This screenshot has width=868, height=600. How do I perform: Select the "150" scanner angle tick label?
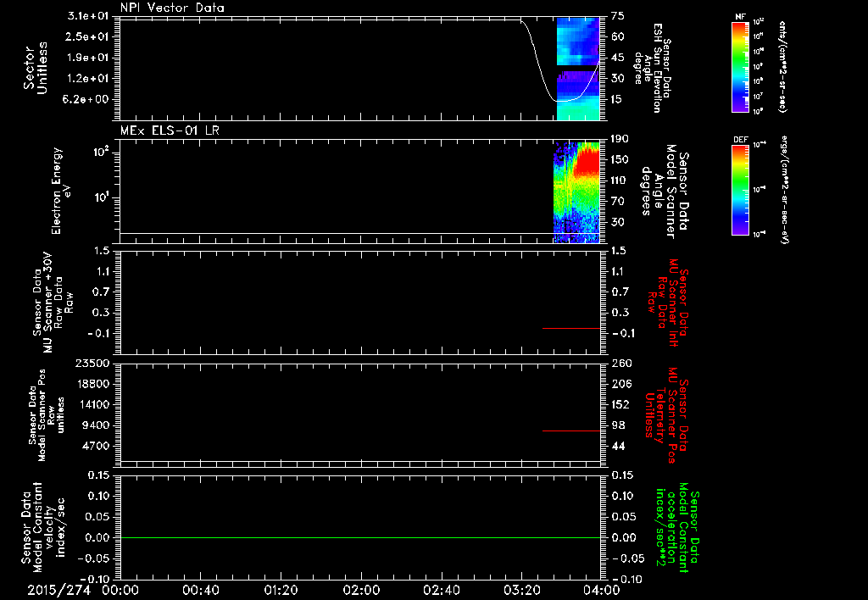pos(620,159)
